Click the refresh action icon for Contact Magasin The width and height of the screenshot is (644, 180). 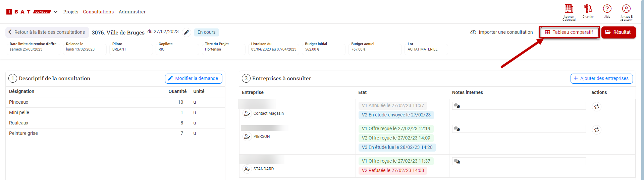point(597,107)
